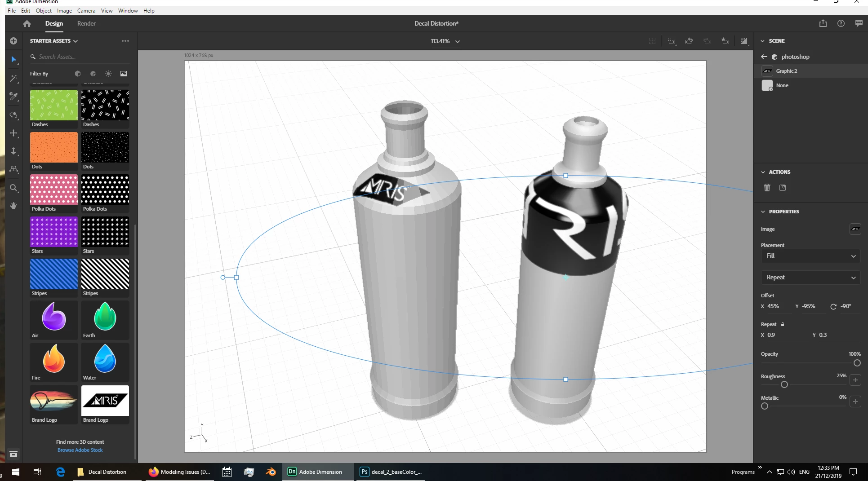
Task: Click the camera undo icon
Action: (x=689, y=41)
